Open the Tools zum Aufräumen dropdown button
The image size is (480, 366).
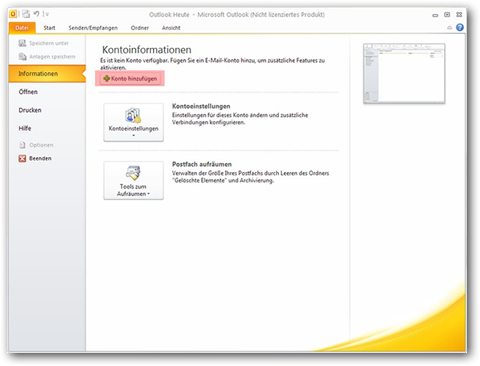[133, 180]
